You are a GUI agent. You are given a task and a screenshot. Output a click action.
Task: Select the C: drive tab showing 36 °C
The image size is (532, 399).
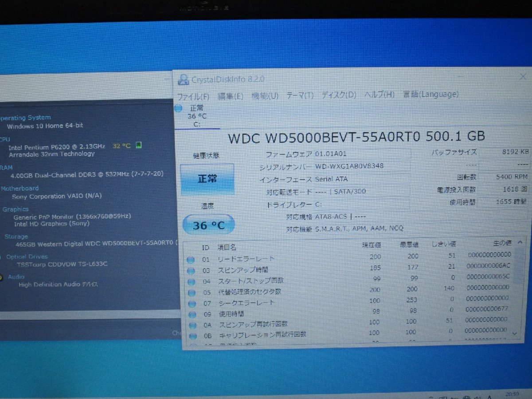coord(197,116)
